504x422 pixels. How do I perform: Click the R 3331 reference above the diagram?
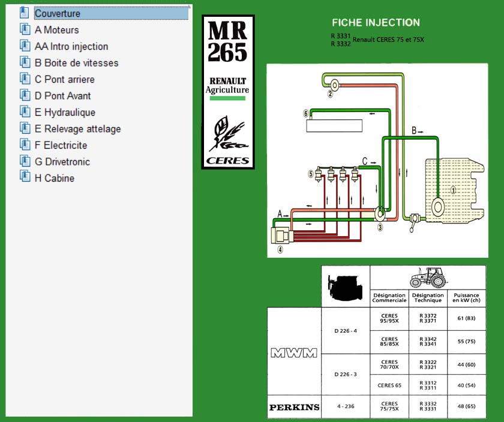[x=341, y=36]
